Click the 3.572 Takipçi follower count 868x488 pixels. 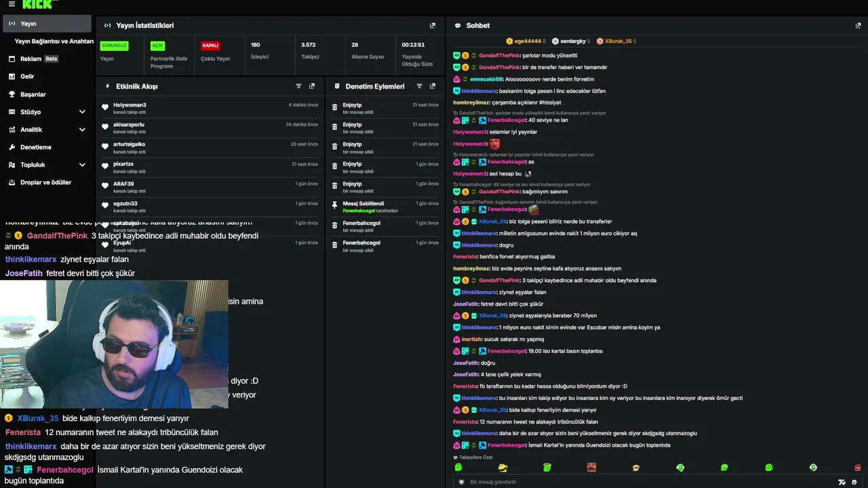(x=310, y=51)
